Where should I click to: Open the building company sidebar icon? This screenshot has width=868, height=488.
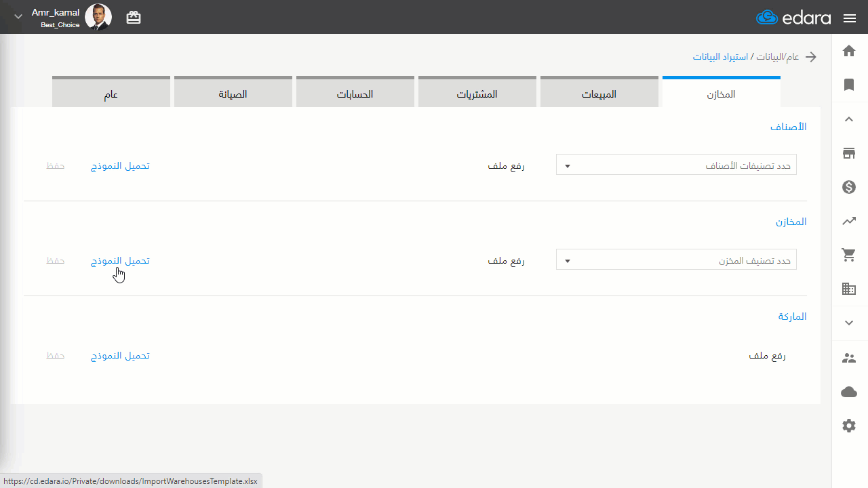click(x=849, y=289)
